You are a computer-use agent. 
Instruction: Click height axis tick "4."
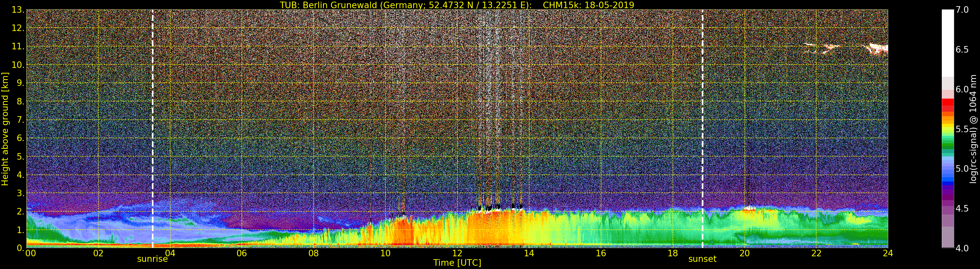21,175
